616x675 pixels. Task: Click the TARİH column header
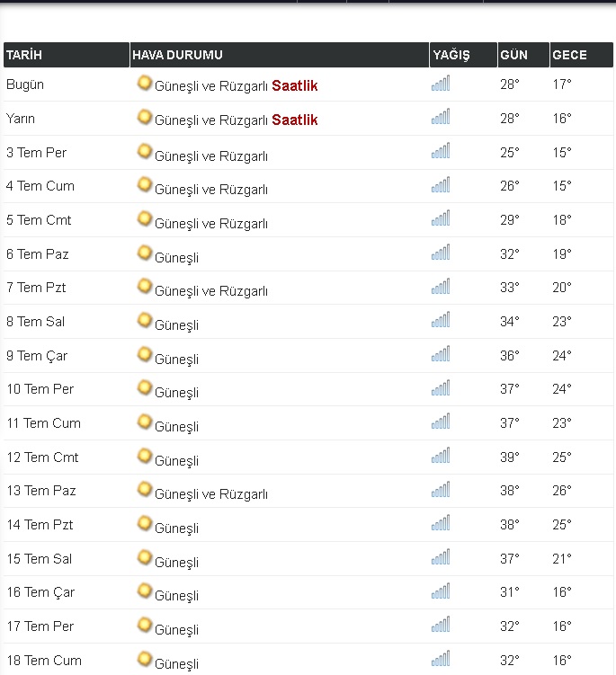click(25, 55)
